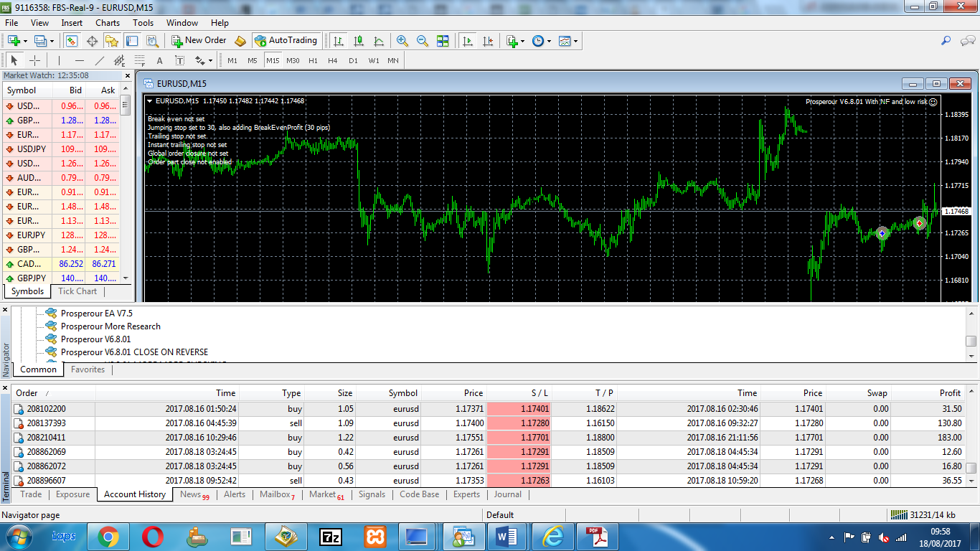Switch chart to D1 timeframe
This screenshot has width=980, height=551.
353,60
